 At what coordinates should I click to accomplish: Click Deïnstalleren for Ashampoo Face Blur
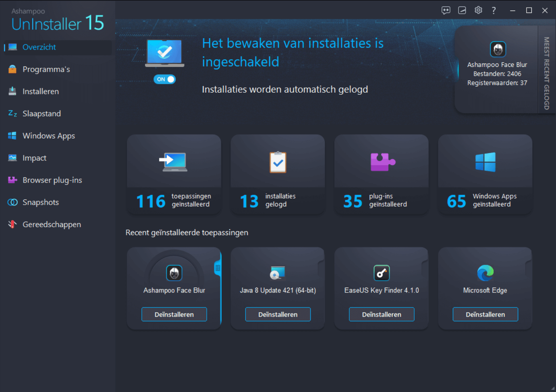pyautogui.click(x=174, y=314)
